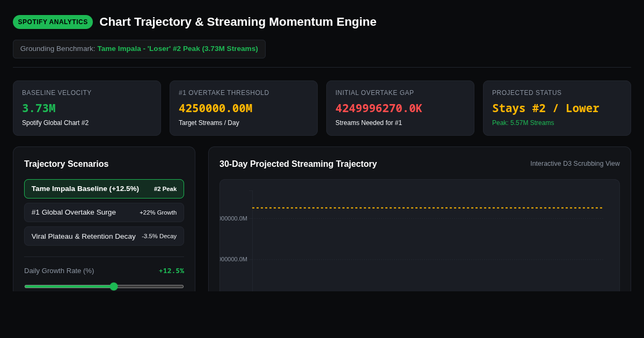This screenshot has height=338, width=644.
Task: Click the -3.5% Decay tag
Action: pyautogui.click(x=159, y=236)
